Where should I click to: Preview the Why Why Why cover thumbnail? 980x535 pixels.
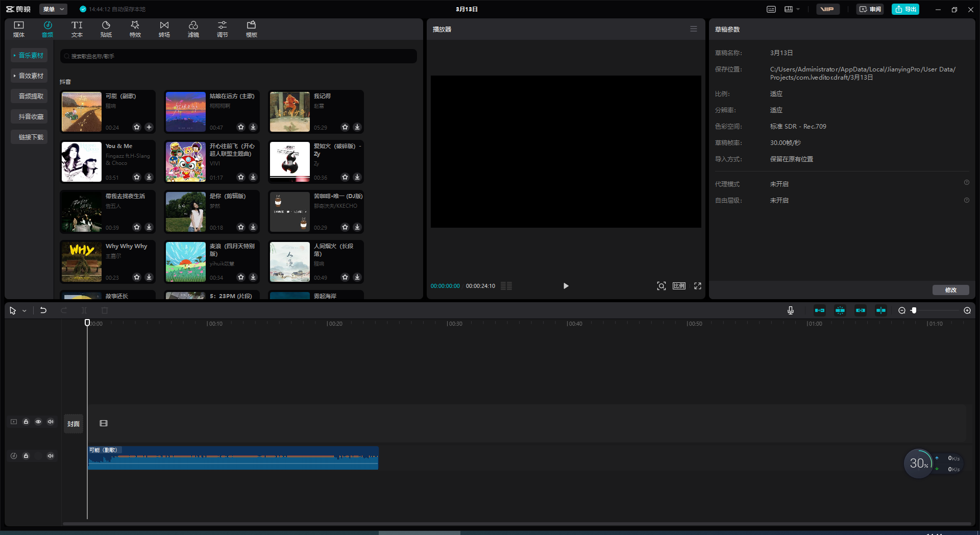coord(82,262)
